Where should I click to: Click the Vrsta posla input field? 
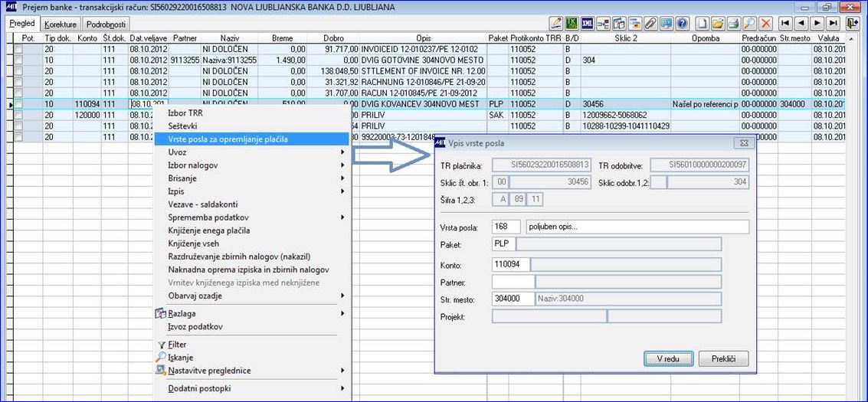[x=506, y=227]
